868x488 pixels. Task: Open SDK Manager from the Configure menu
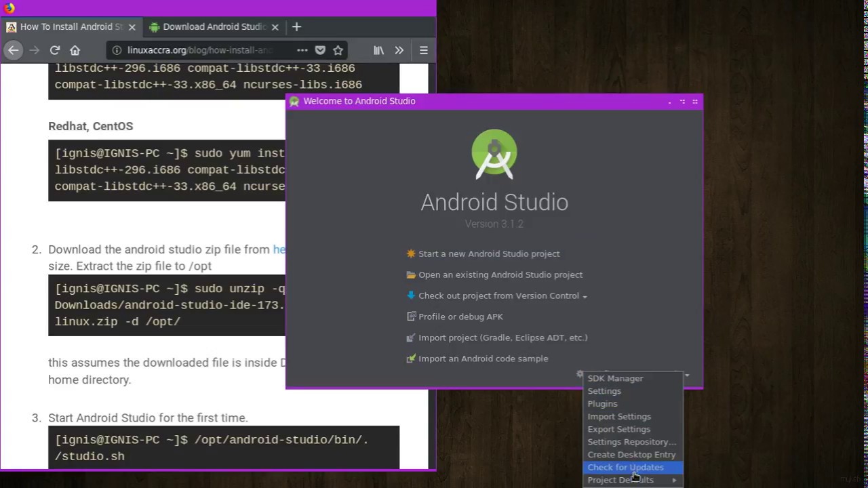(615, 378)
